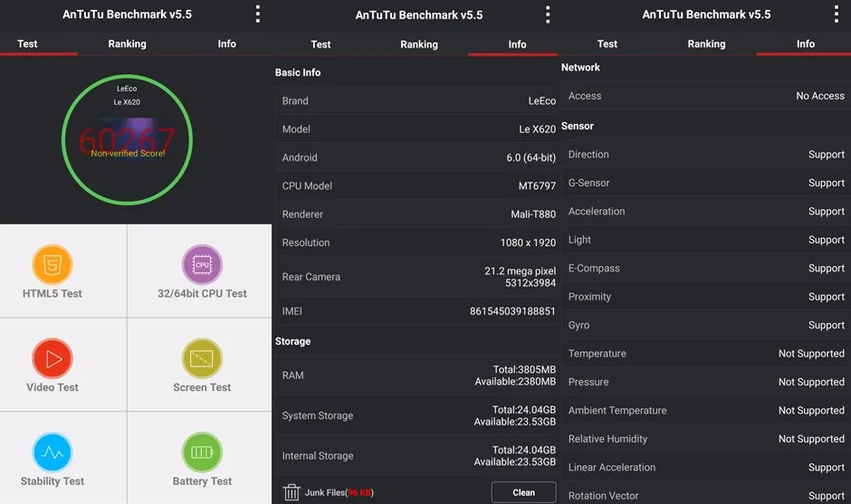Tap Basic Info section heading
The width and height of the screenshot is (851, 504).
298,72
